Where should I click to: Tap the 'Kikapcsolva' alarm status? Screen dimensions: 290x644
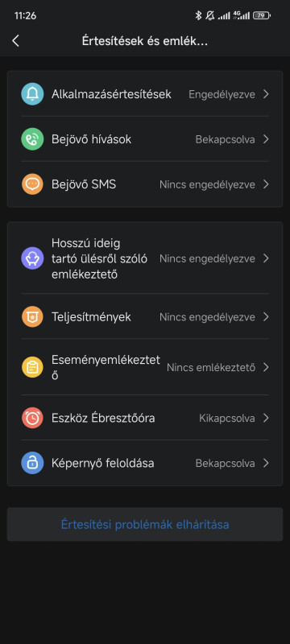click(226, 418)
